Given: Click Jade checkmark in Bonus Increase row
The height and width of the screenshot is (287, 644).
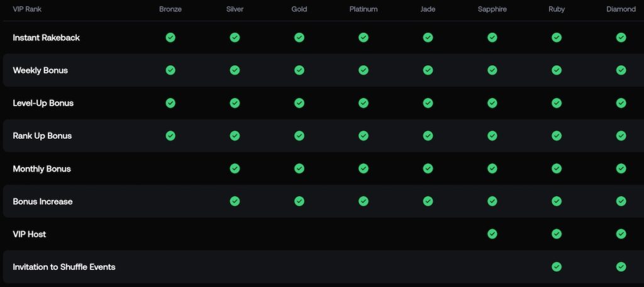Looking at the screenshot, I should [x=428, y=201].
